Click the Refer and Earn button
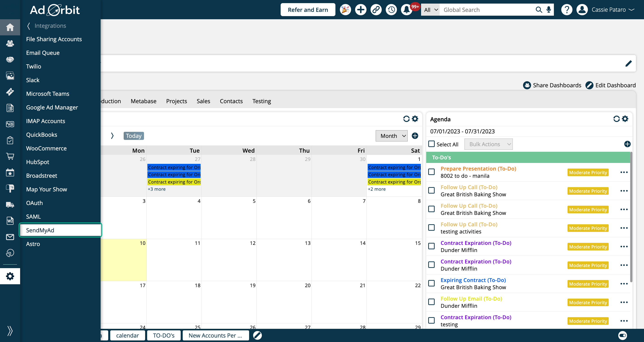The height and width of the screenshot is (342, 644). (308, 10)
